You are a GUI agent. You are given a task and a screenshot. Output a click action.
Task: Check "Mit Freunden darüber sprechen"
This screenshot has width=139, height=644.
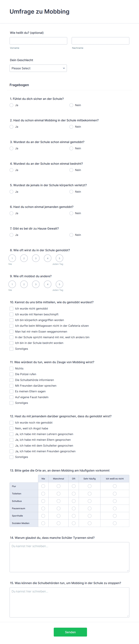tap(12, 385)
